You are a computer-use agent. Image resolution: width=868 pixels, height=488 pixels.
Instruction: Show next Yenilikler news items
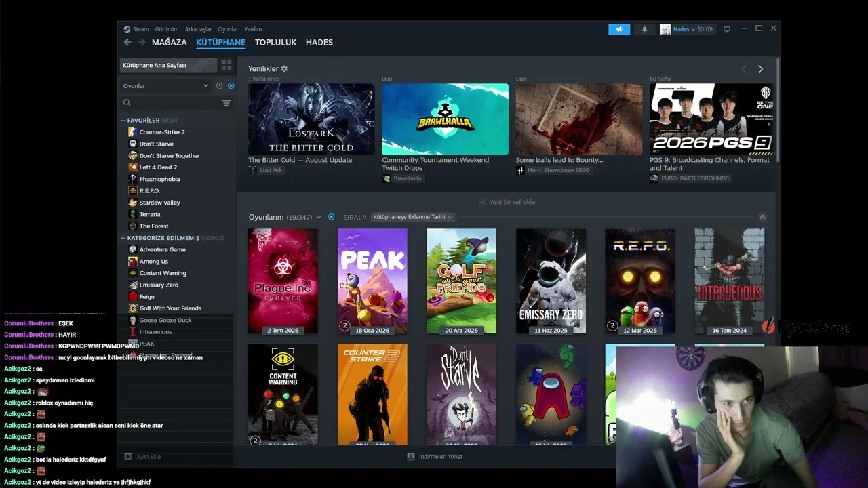(x=760, y=69)
